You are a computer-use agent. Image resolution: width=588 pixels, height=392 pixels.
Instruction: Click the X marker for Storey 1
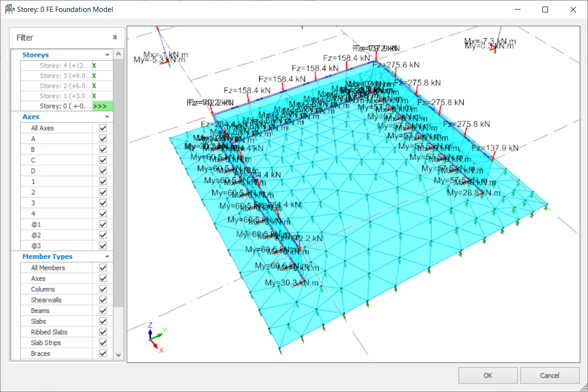pyautogui.click(x=94, y=96)
